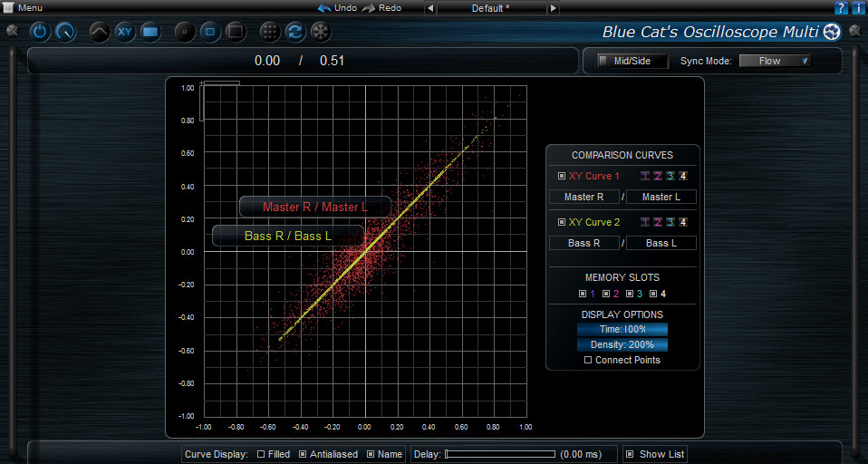Adjust the Time 100% slider

(622, 330)
